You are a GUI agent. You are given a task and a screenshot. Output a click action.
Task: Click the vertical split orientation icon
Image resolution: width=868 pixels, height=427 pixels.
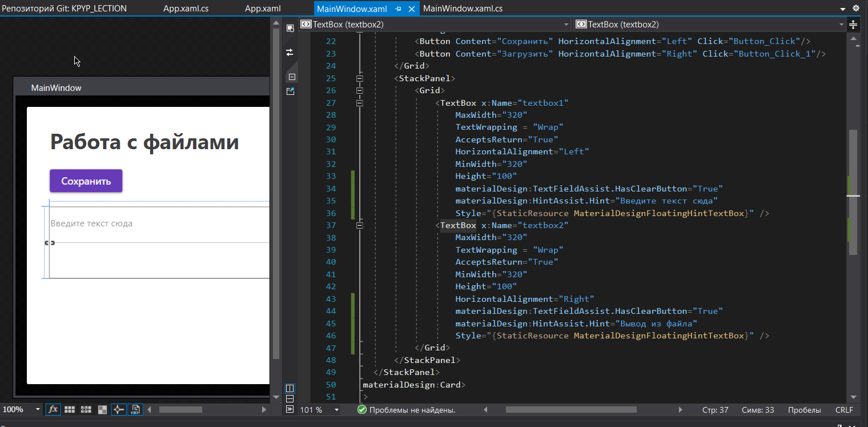tap(290, 388)
